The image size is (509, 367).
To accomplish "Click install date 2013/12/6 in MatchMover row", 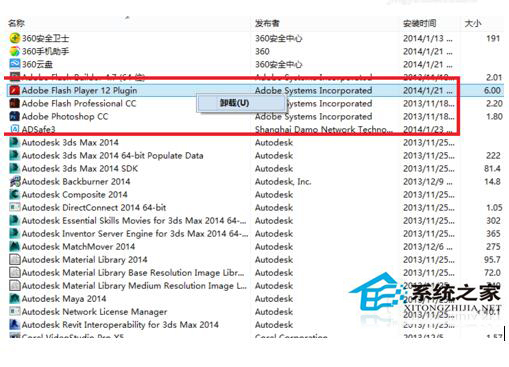I will (428, 246).
